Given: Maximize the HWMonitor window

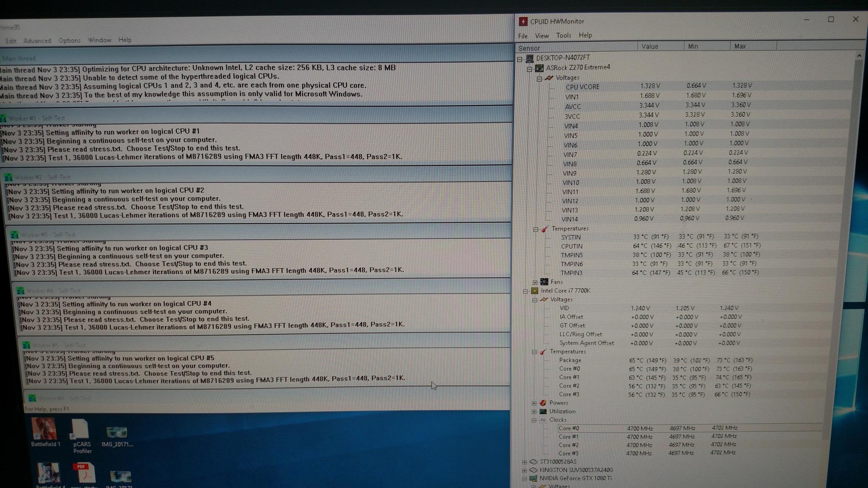Looking at the screenshot, I should pos(831,19).
